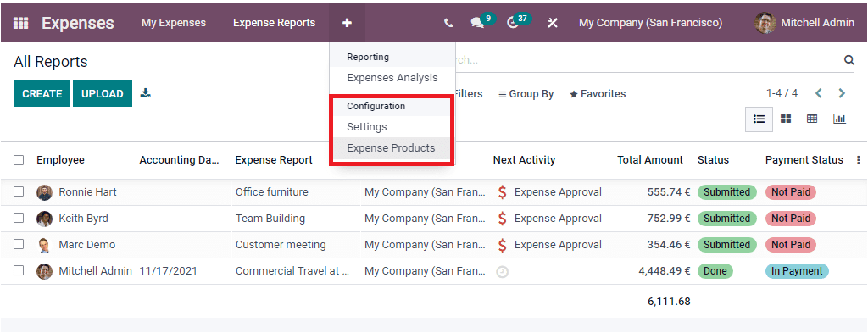Click the In Payment status badge

tap(797, 271)
